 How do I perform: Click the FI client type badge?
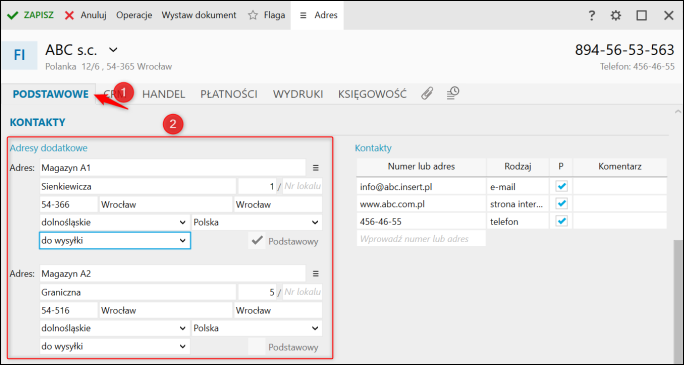[19, 55]
